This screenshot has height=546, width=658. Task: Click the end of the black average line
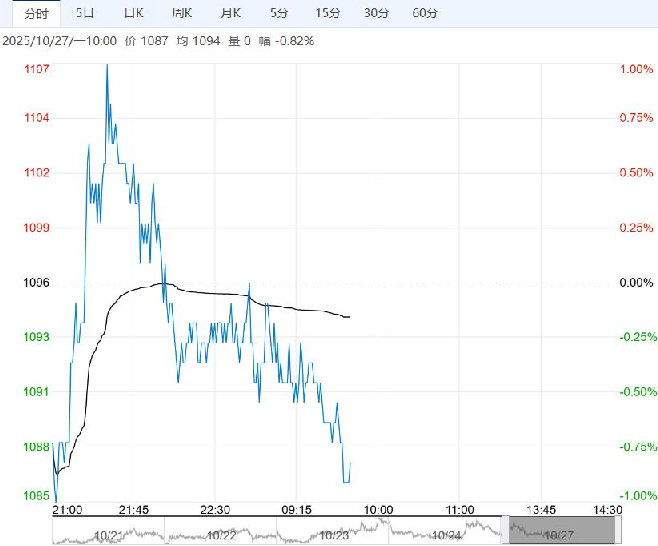pos(349,317)
